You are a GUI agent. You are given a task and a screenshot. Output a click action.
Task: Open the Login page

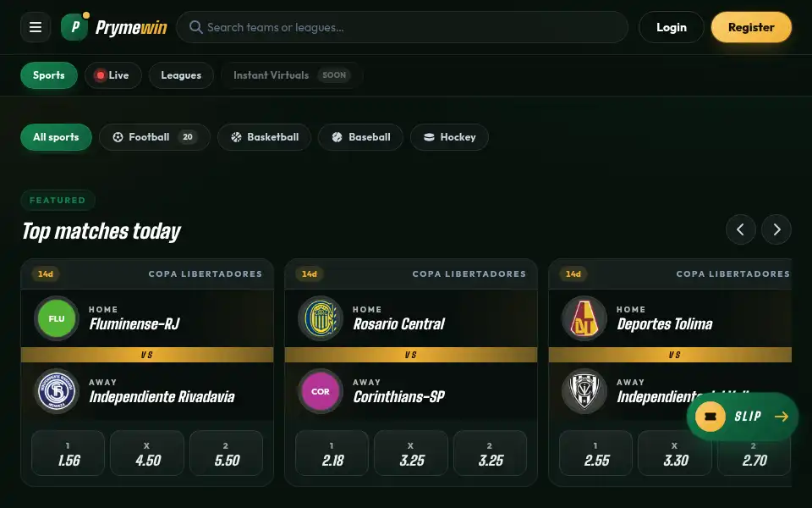(x=671, y=27)
